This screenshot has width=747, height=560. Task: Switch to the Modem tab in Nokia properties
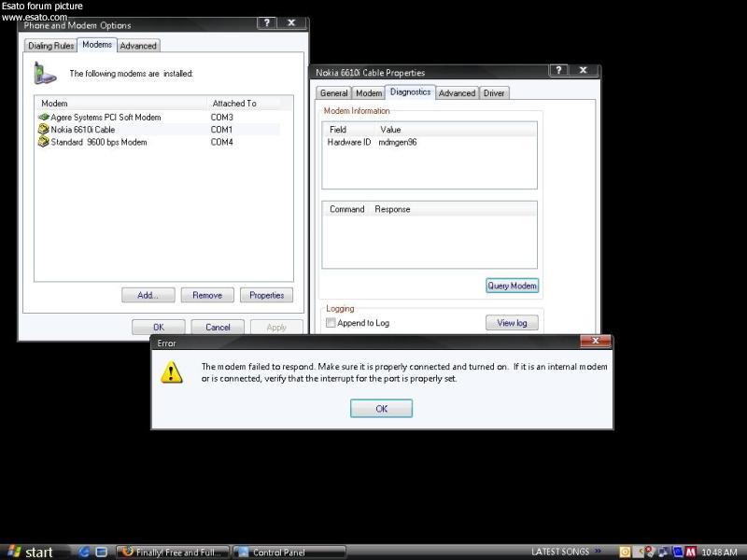(x=369, y=93)
